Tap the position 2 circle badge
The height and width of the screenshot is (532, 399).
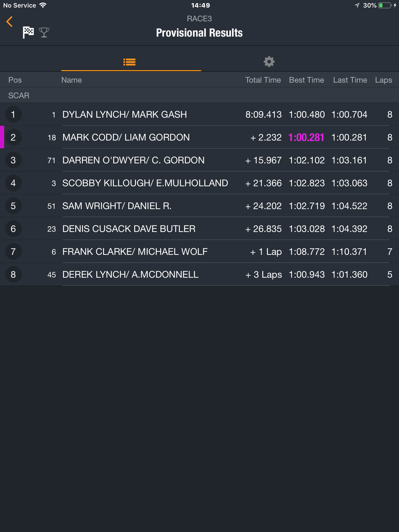coord(13,137)
